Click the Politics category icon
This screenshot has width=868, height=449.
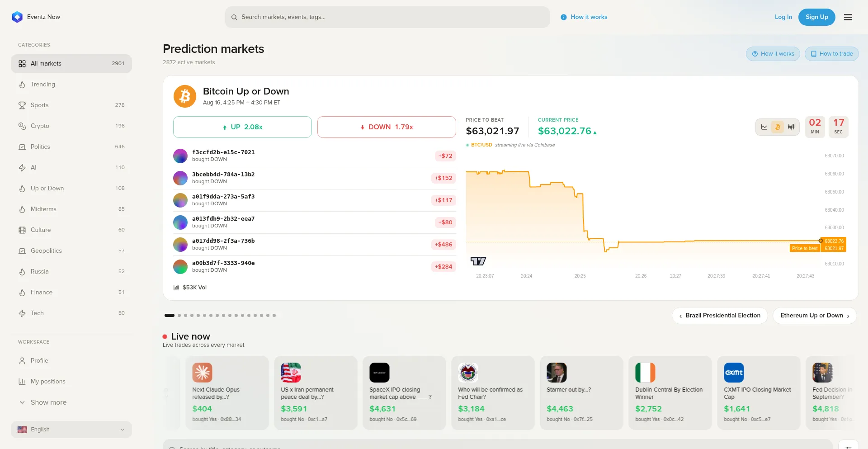click(x=22, y=147)
